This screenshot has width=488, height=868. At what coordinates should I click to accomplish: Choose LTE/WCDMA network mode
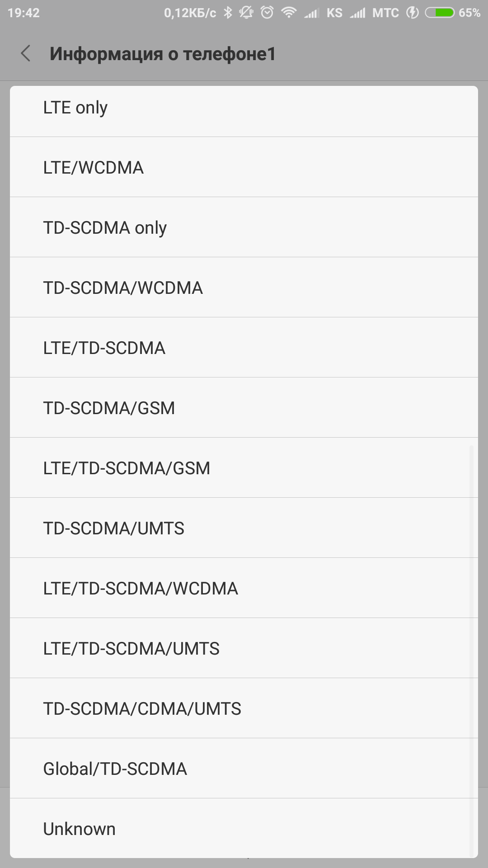(244, 167)
